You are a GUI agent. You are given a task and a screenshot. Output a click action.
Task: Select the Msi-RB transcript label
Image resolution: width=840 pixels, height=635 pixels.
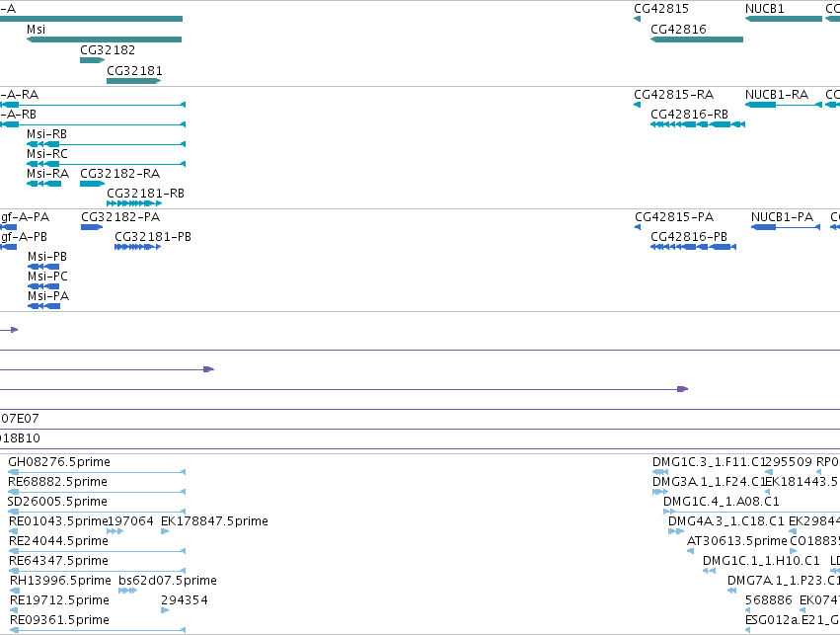click(x=46, y=134)
